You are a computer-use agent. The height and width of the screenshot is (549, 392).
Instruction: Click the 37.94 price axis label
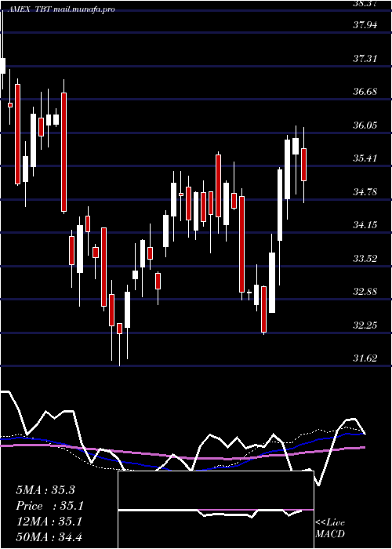click(365, 25)
